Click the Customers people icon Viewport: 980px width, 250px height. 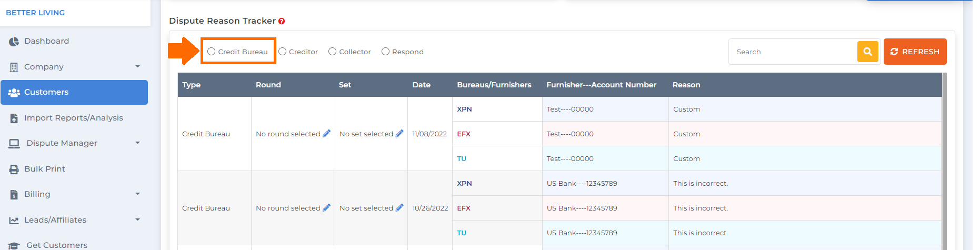pyautogui.click(x=14, y=92)
